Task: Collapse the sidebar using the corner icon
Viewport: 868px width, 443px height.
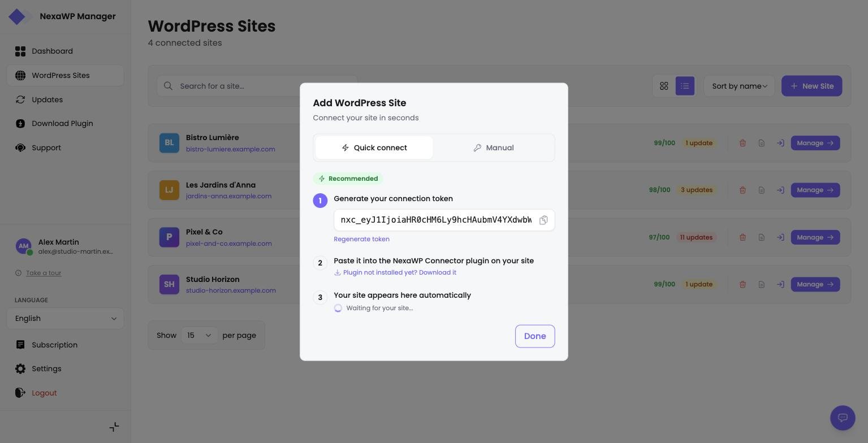Action: (x=114, y=427)
